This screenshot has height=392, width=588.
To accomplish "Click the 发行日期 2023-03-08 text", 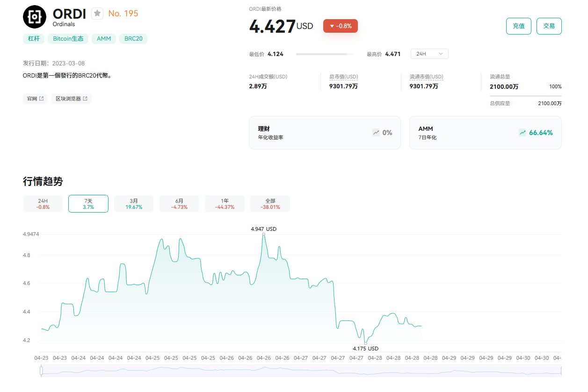I will tap(54, 63).
